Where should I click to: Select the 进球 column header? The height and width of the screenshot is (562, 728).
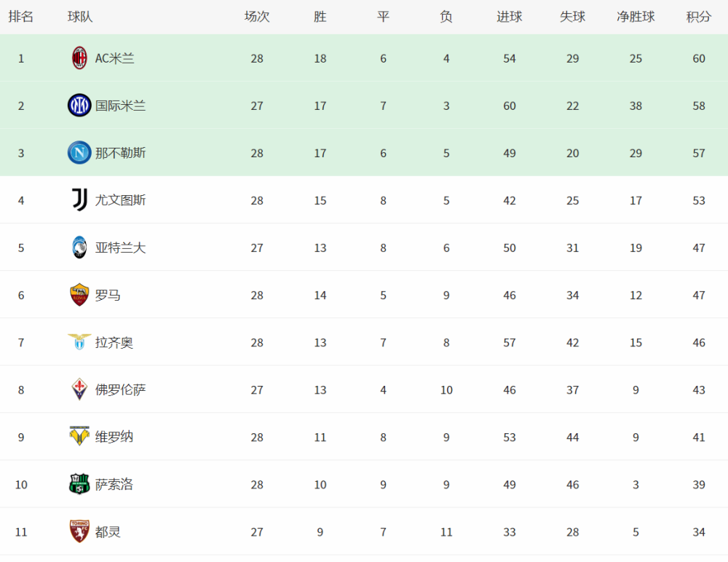pos(510,17)
